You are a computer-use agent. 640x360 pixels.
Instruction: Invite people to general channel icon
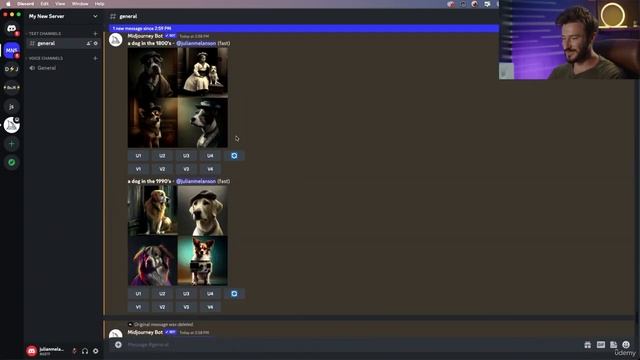point(89,43)
